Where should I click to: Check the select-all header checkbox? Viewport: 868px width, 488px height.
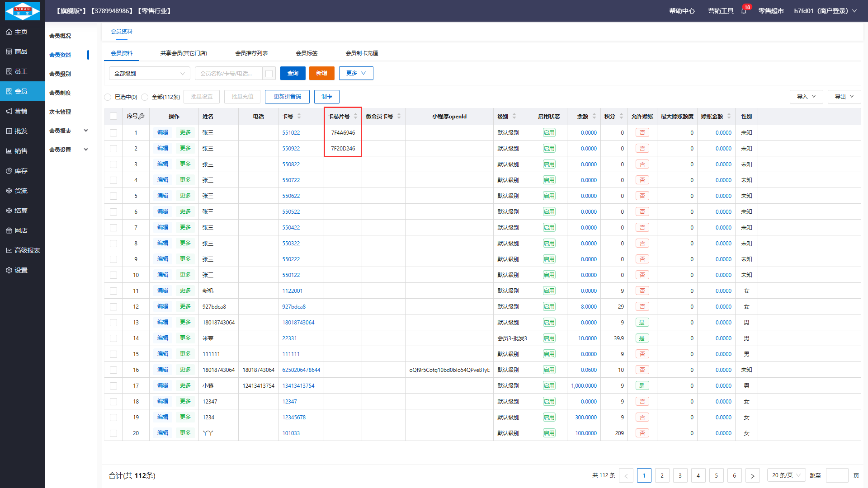(x=113, y=117)
